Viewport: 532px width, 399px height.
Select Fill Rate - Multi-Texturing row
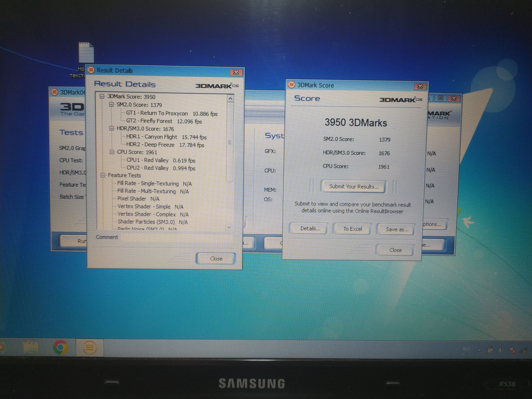[x=153, y=191]
